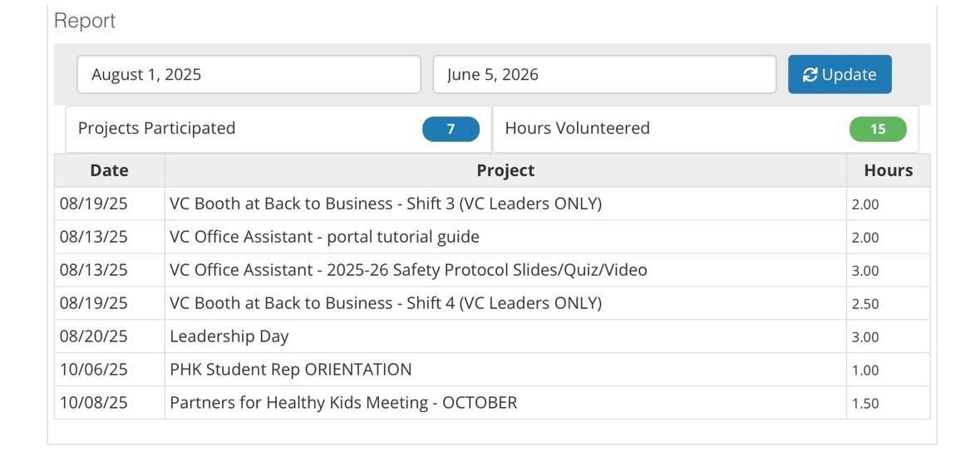Viewport: 980px width, 456px height.
Task: Click the start date field August 1, 2025
Action: click(x=249, y=75)
